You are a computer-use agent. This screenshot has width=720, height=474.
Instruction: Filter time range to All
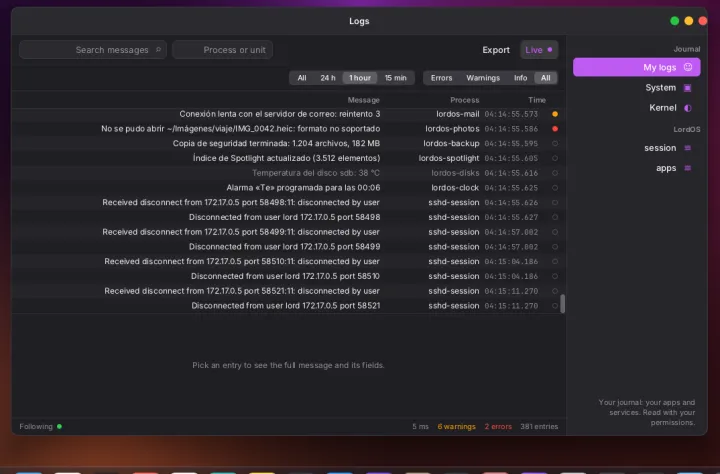click(x=302, y=78)
